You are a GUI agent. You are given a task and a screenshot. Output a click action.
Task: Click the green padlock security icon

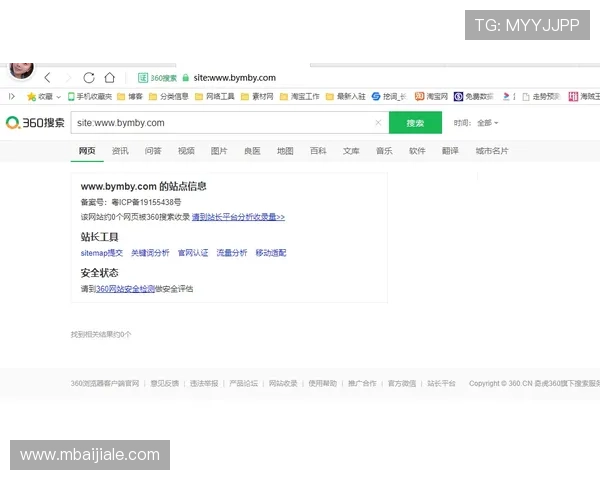[186, 78]
